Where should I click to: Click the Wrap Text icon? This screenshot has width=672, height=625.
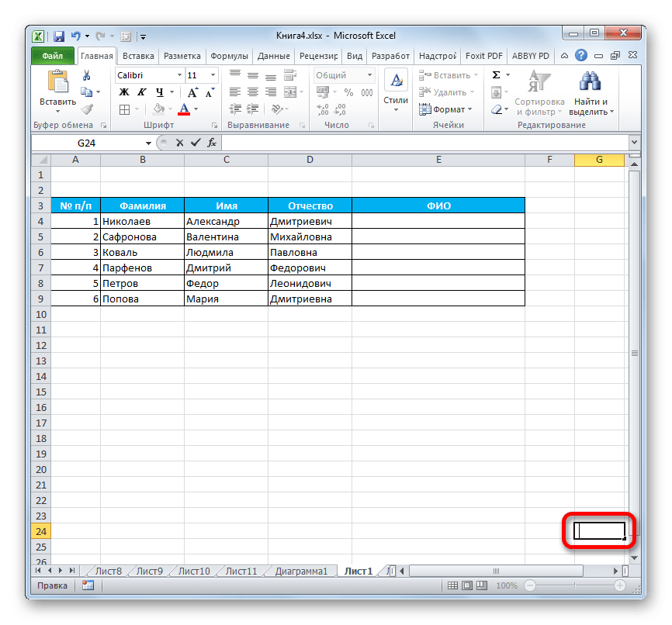[290, 75]
